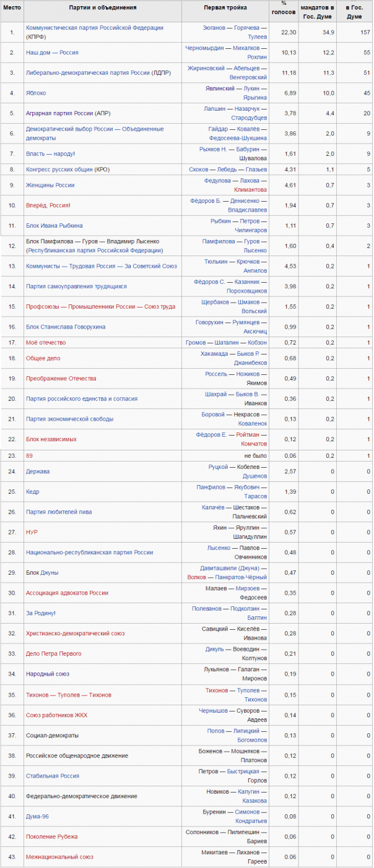
Task: Select the Первая тройка column header
Action: pyautogui.click(x=225, y=7)
